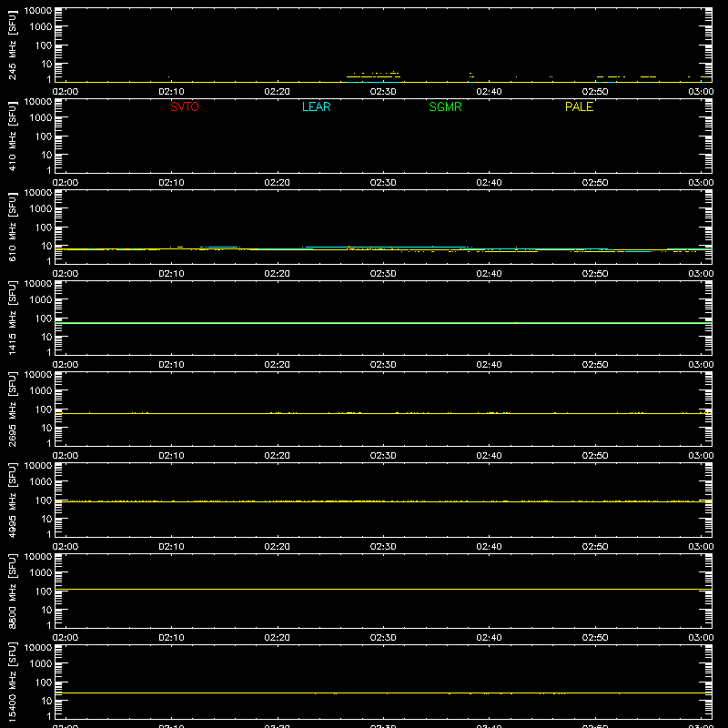Select the 8800 MHz [SFU] axis title
This screenshot has height=728, width=728.
[x=12, y=591]
